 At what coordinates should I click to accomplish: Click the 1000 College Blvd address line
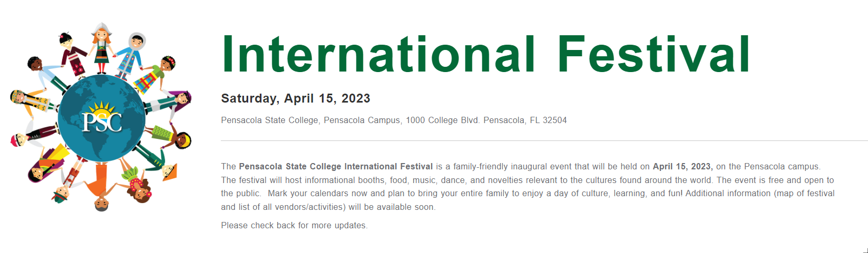point(394,120)
